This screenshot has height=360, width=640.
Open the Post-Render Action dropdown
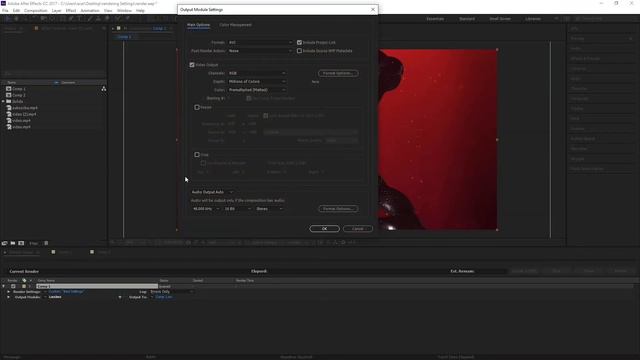[260, 51]
